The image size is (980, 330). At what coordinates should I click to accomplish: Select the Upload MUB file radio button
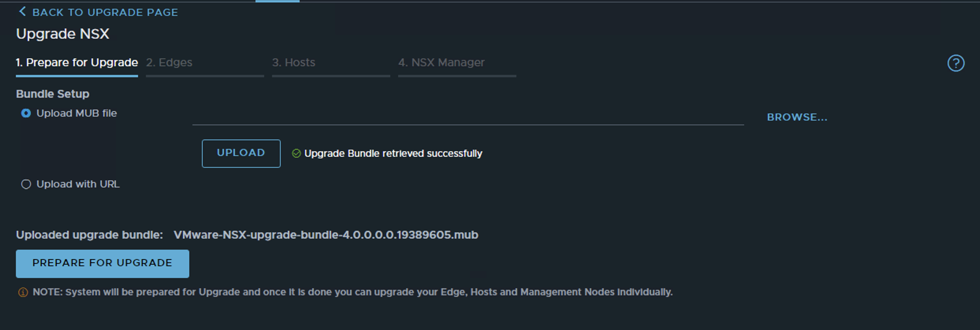point(26,113)
